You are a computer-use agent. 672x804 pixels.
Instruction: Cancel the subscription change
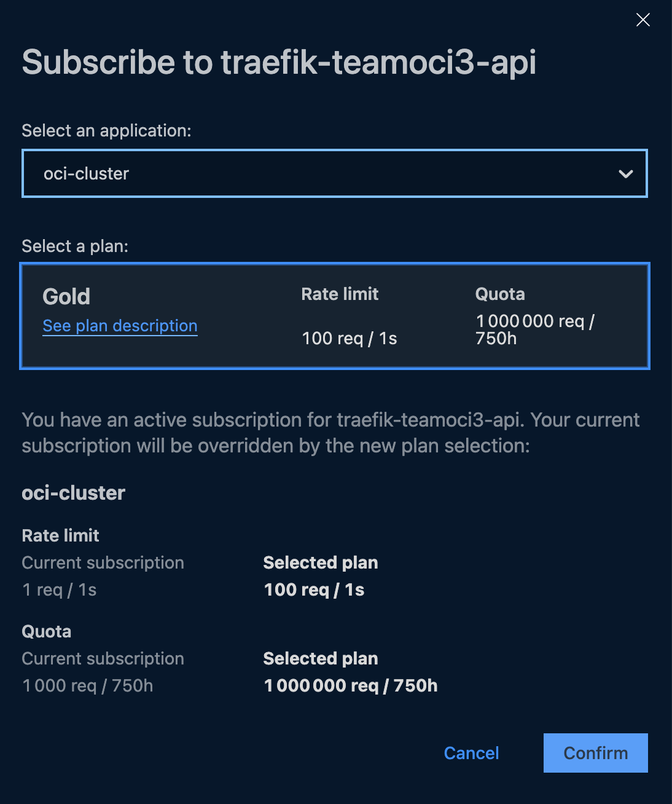tap(471, 753)
